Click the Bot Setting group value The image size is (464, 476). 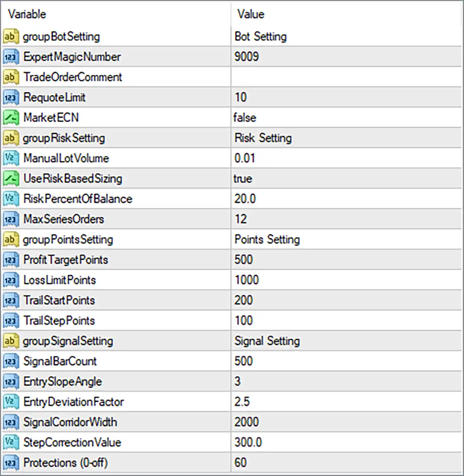coord(261,37)
